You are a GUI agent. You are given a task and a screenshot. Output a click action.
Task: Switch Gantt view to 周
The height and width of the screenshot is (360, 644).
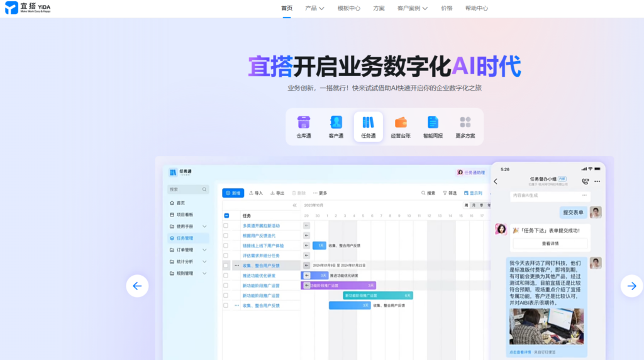coord(466,205)
